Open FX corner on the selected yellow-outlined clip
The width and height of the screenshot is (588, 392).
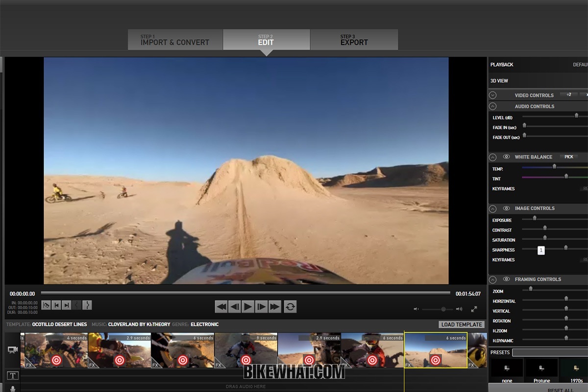click(x=408, y=365)
